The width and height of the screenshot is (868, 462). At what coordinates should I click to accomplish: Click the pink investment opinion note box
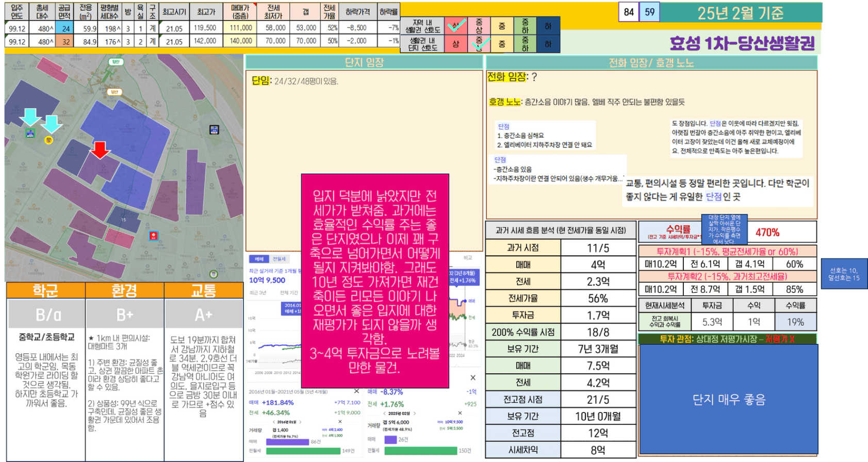(x=375, y=281)
